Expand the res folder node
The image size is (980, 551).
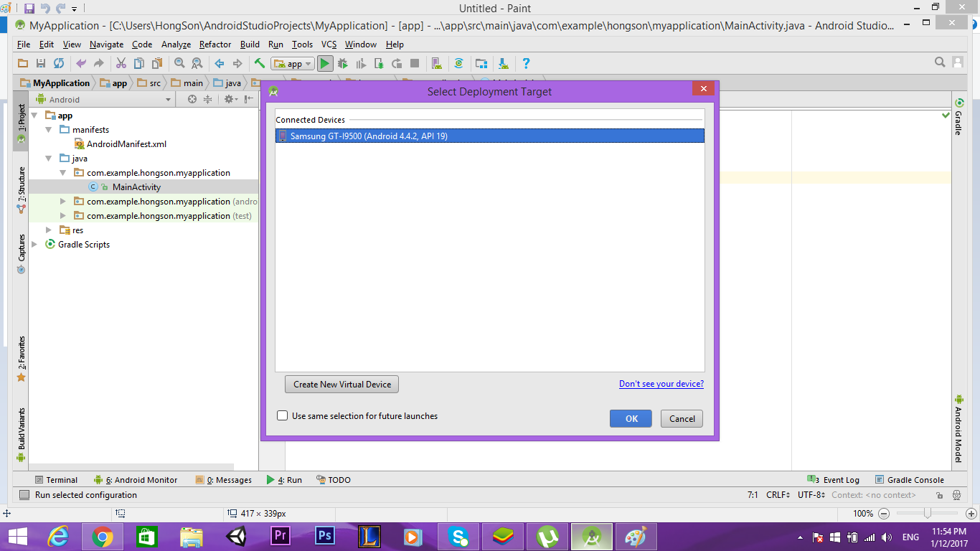[49, 230]
